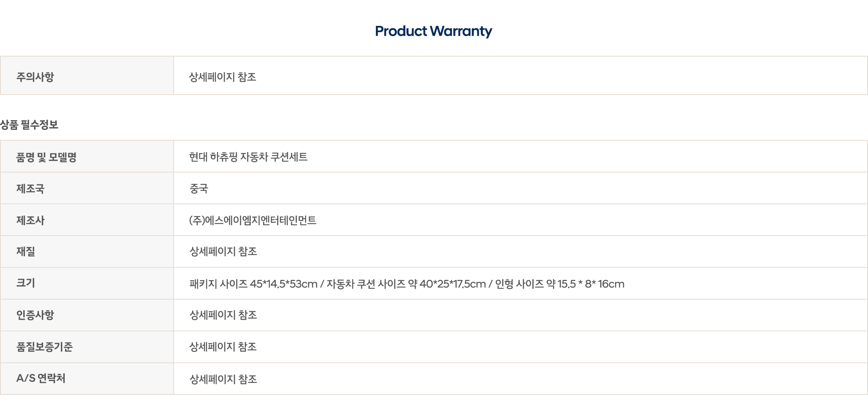Click the (주)에스에이엠지엔터테인먼트 manufacturer text
The image size is (868, 405).
(x=253, y=220)
